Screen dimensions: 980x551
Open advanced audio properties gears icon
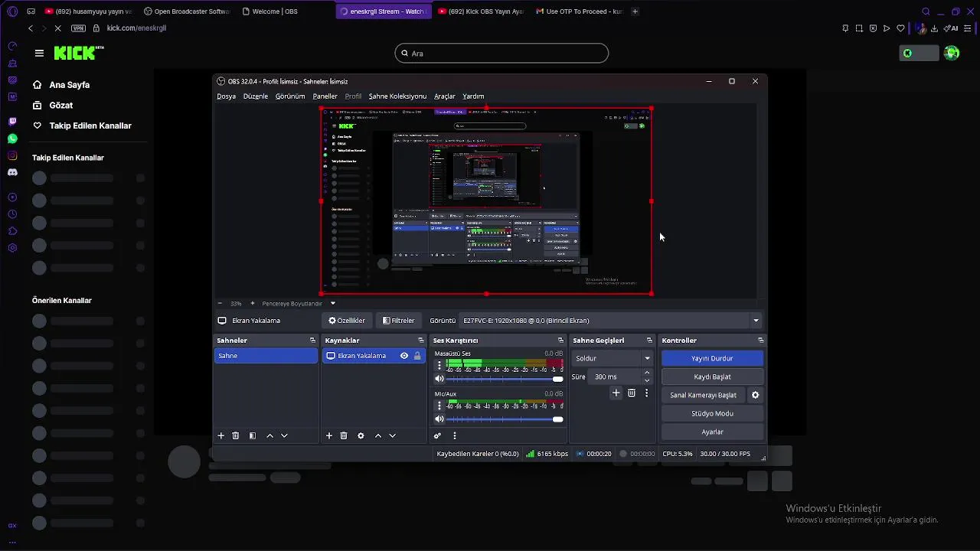pos(437,435)
